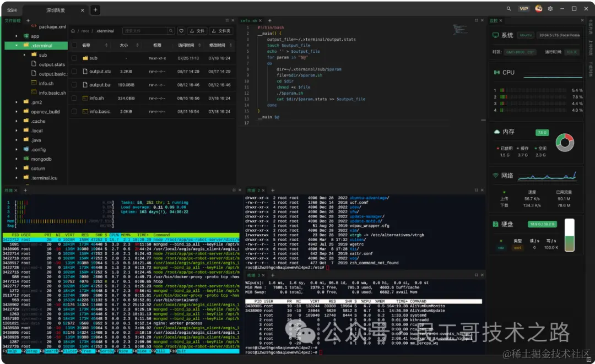Click F2 Setup in htop footer
The height and width of the screenshot is (364, 595).
[x=30, y=351]
